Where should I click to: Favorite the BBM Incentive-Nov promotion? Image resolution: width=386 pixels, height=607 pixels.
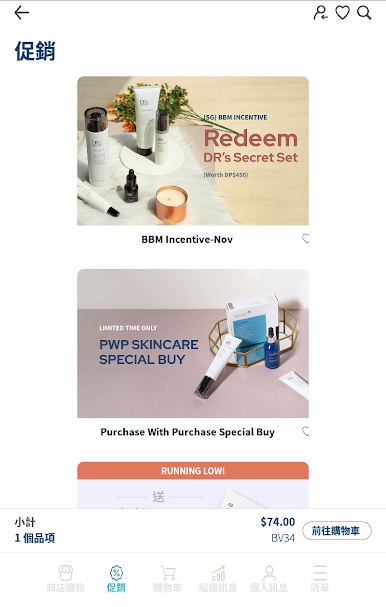[305, 238]
